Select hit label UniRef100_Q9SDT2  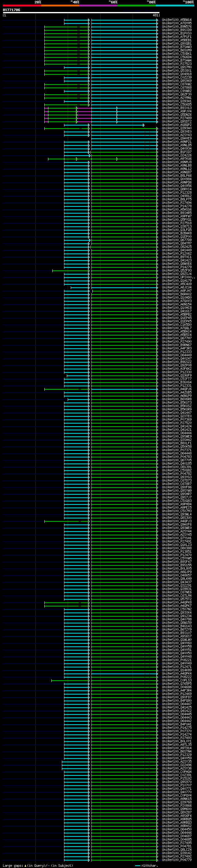click(177, 121)
